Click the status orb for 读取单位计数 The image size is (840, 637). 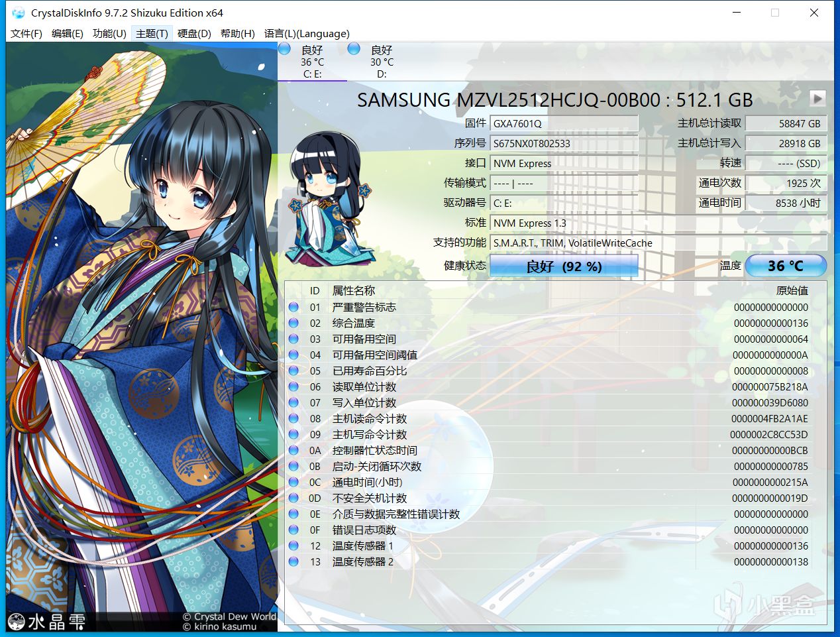coord(293,386)
